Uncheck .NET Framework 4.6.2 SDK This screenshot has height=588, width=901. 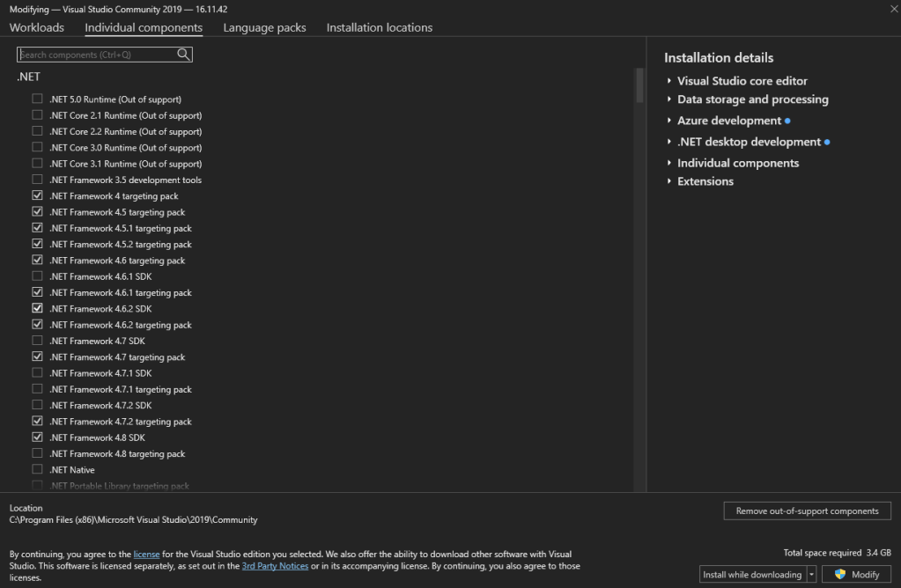tap(37, 309)
